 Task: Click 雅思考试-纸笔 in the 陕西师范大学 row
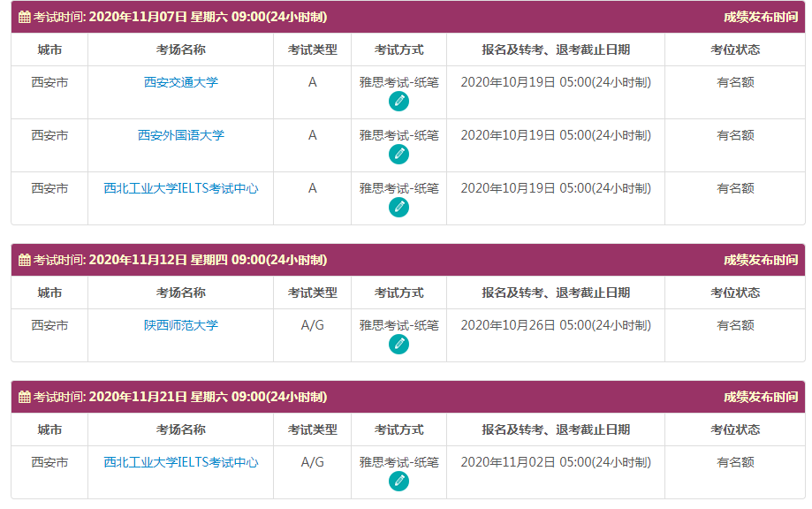(398, 325)
